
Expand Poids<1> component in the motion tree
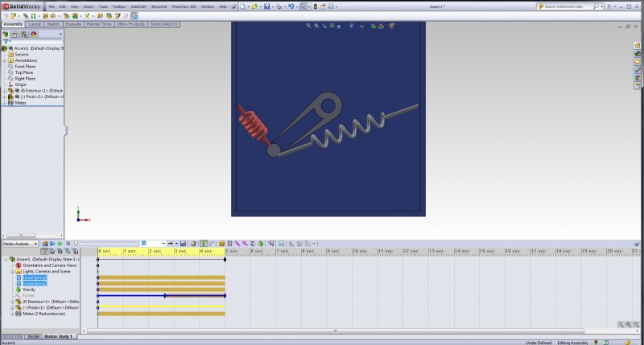click(x=12, y=308)
